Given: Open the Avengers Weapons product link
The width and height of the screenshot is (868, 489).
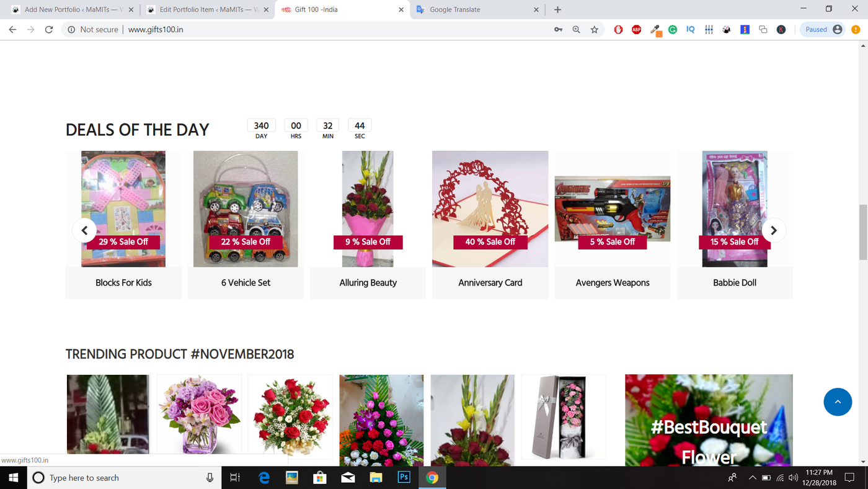Looking at the screenshot, I should tap(612, 282).
